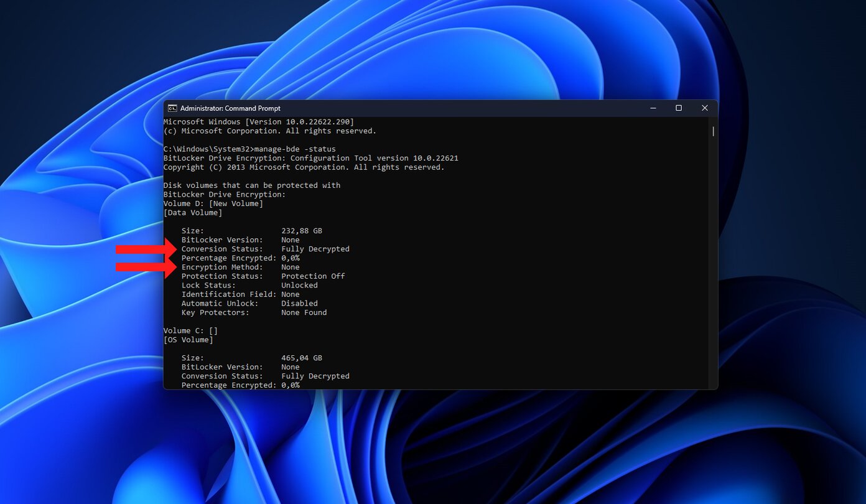The width and height of the screenshot is (866, 504).
Task: Click the "Unlocked" lock status value
Action: tap(299, 286)
